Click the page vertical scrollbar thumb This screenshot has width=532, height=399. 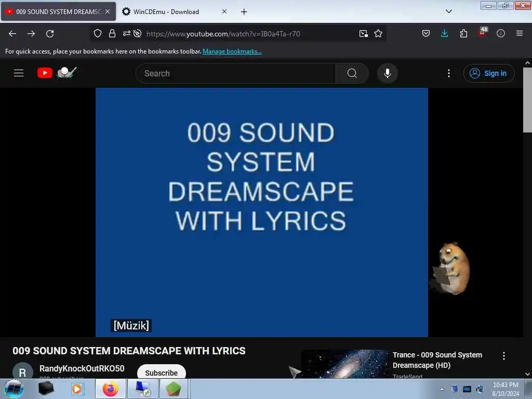coord(527,100)
